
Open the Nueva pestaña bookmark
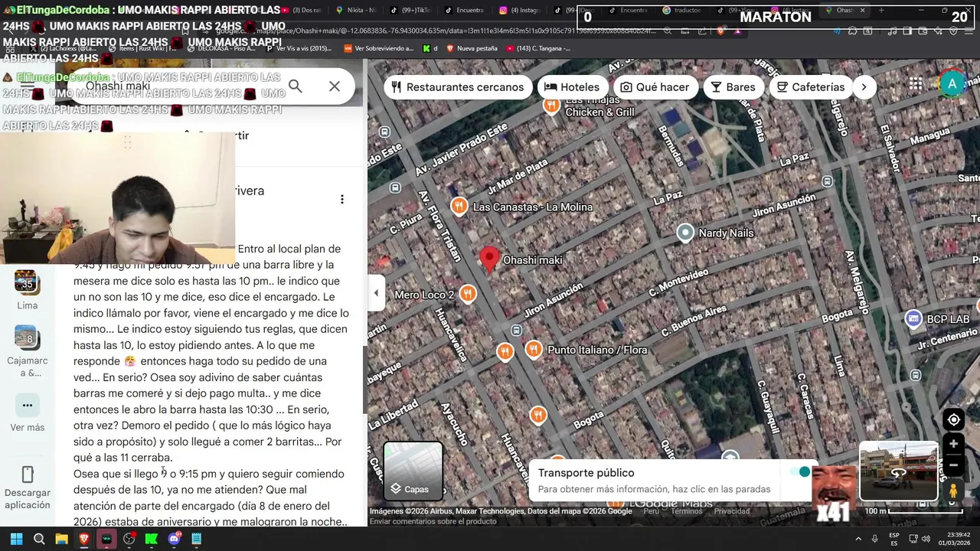[x=471, y=48]
